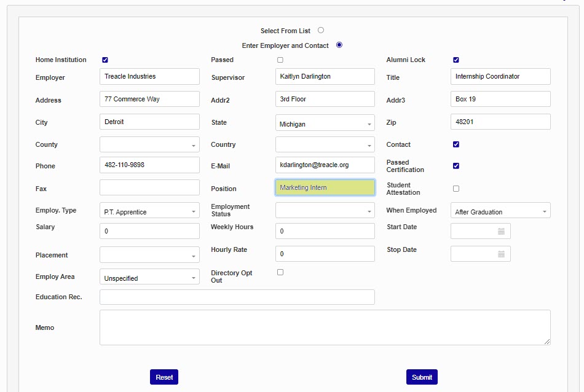Expand the When Employed dropdown
Screen dimensions: 584x392
click(x=500, y=211)
